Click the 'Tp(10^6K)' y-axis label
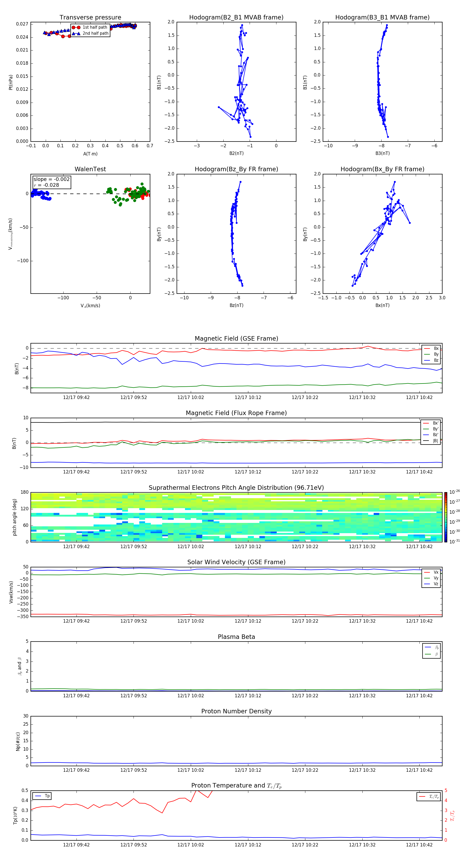This screenshot has width=473, height=868. [15, 815]
